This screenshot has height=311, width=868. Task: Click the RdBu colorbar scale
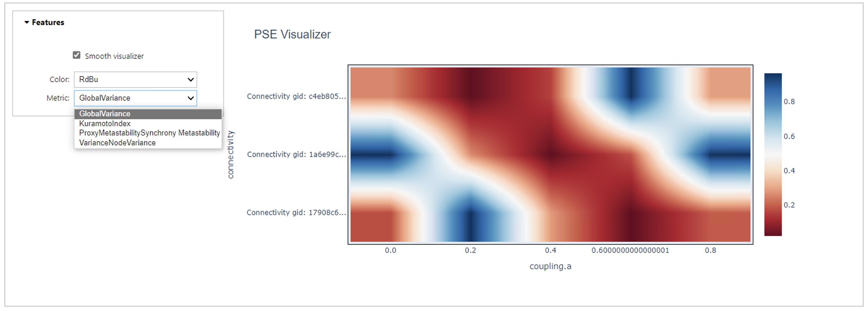tap(773, 154)
